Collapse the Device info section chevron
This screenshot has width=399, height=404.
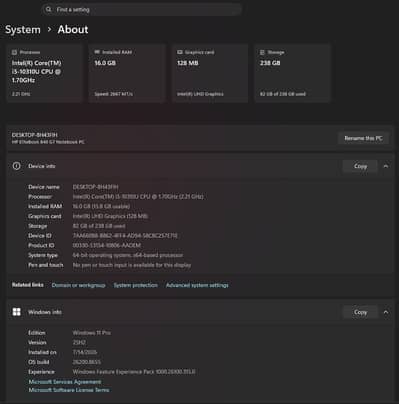[386, 166]
